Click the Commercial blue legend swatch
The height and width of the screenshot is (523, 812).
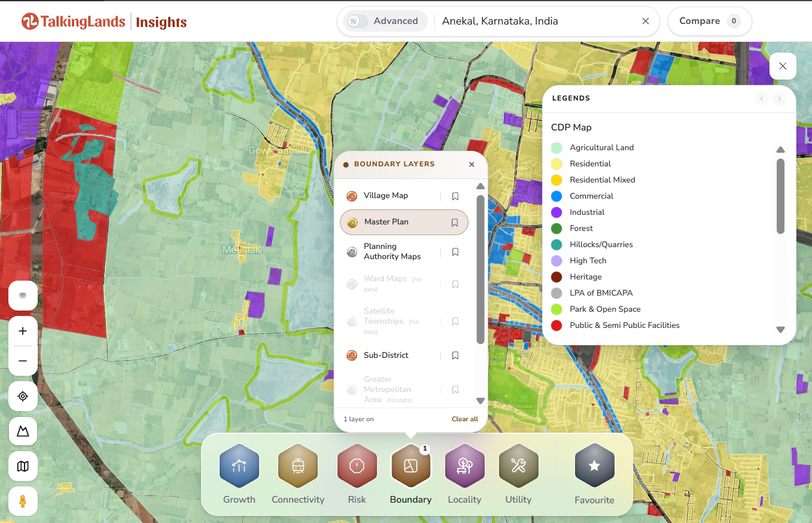tap(556, 196)
